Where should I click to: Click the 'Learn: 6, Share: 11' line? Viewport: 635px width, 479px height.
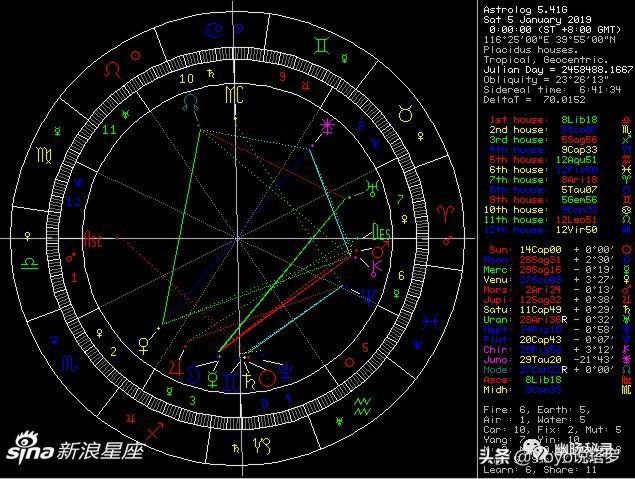coord(540,470)
